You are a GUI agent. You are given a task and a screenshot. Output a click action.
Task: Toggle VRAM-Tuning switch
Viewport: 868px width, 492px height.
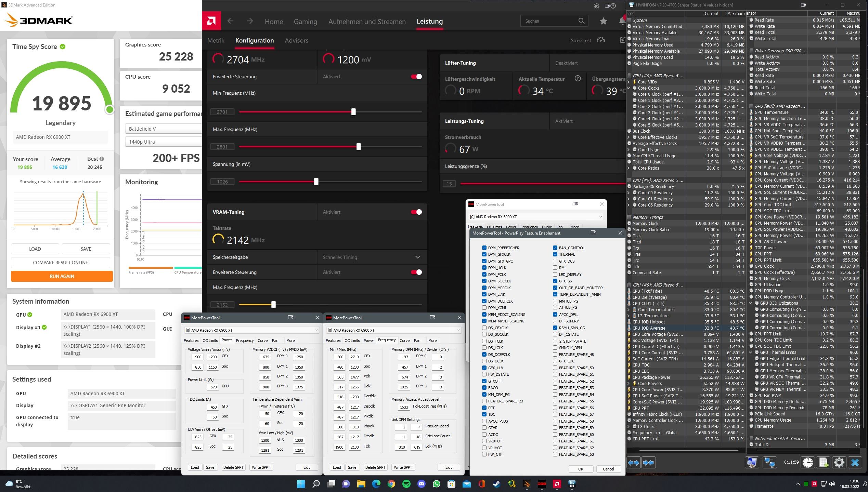[416, 212]
